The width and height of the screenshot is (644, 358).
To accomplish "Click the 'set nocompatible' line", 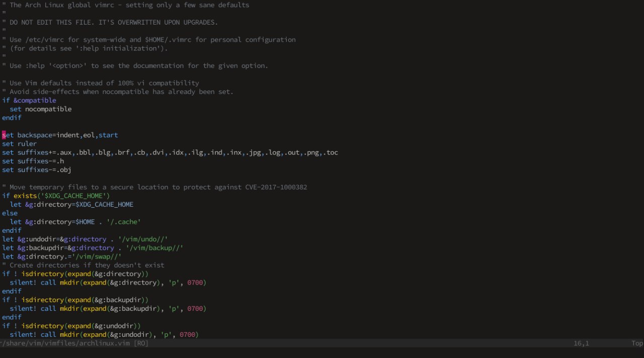I will 41,109.
